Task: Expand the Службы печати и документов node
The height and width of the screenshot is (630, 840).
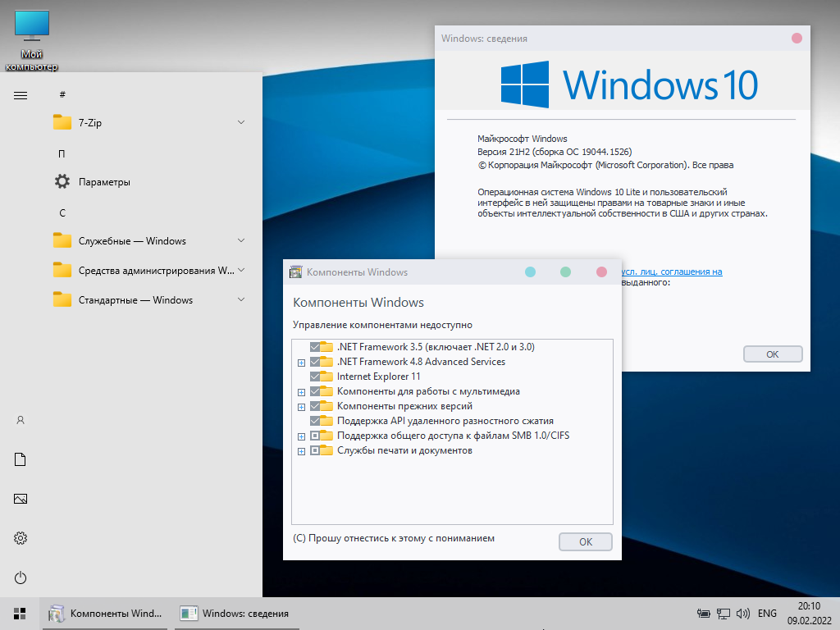Action: pos(301,451)
